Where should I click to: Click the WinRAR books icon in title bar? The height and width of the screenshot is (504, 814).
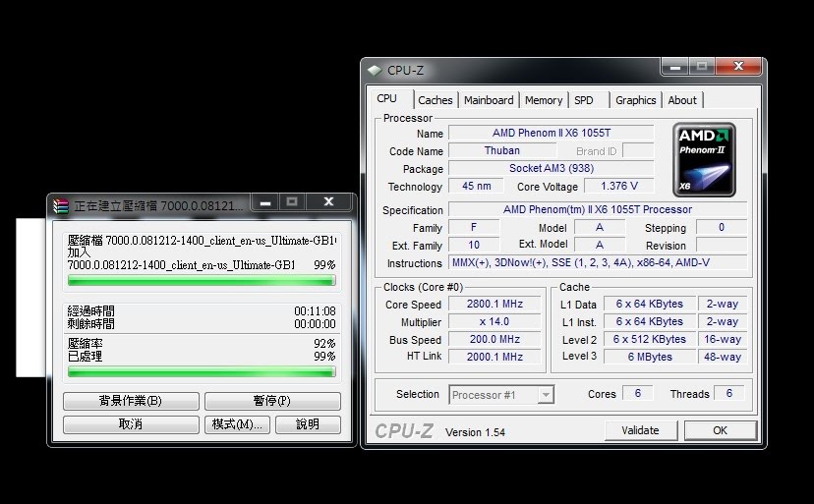[x=61, y=206]
